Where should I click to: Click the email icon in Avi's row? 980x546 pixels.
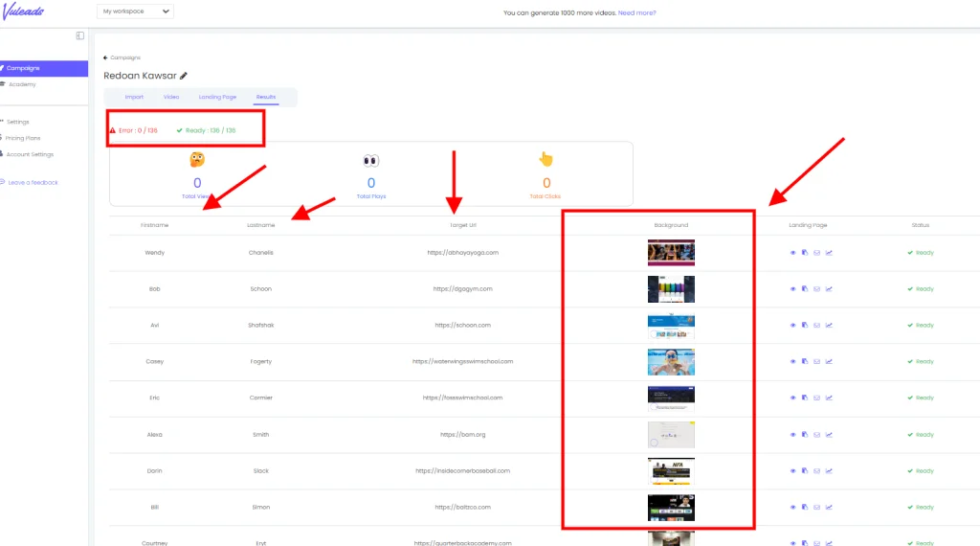(816, 326)
